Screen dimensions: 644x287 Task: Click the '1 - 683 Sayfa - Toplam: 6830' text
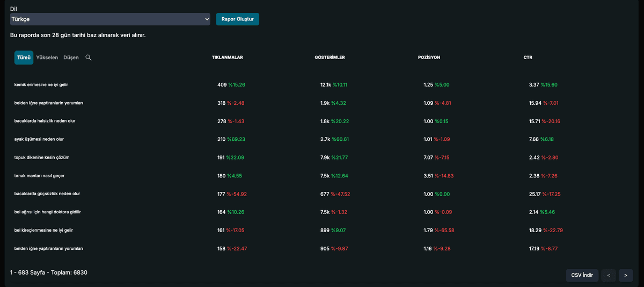49,272
